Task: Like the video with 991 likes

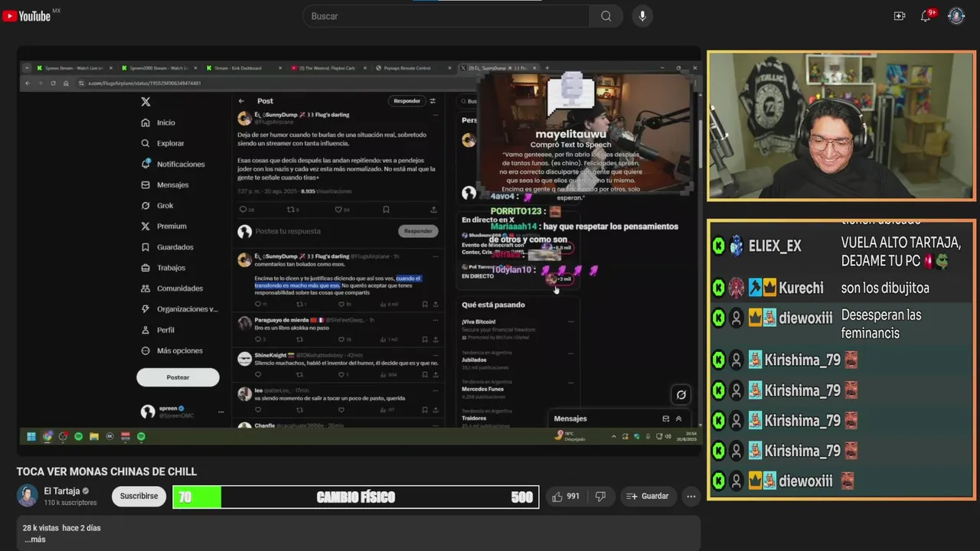Action: pos(566,497)
